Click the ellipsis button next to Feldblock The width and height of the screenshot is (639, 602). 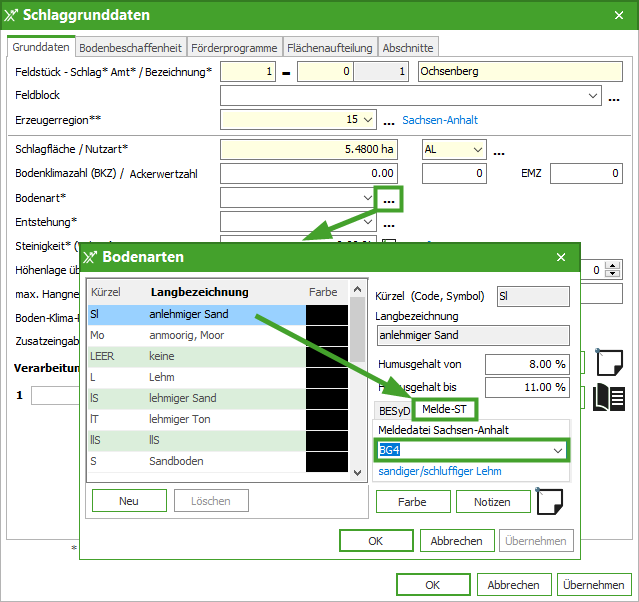point(616,97)
